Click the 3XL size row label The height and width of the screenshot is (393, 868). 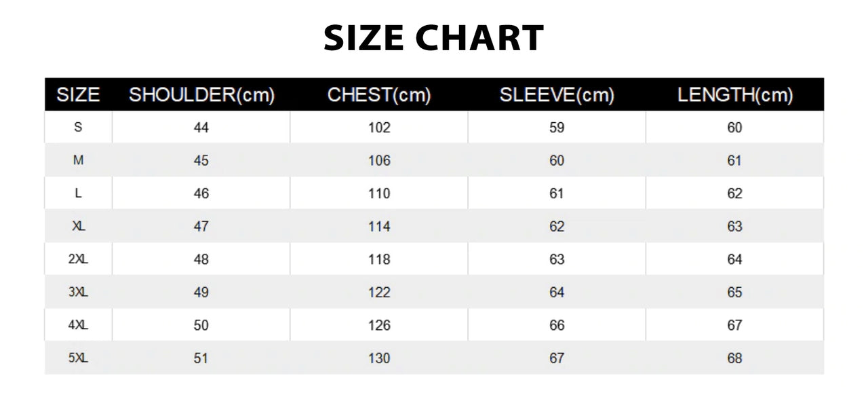point(78,293)
